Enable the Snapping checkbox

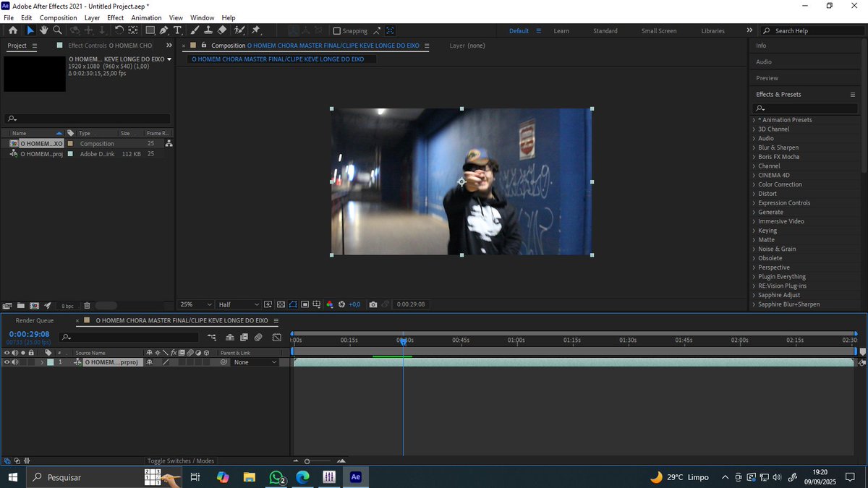(337, 31)
